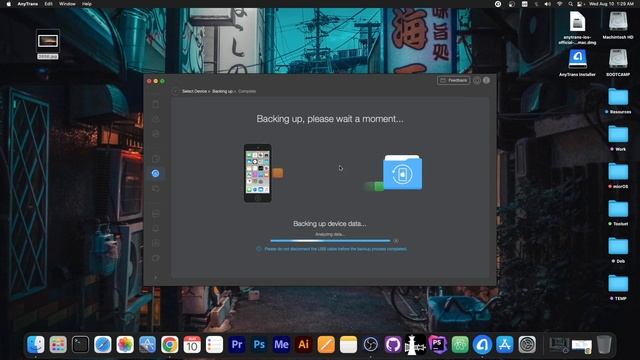Open the Edit menu
The width and height of the screenshot is (640, 360).
coord(49,4)
